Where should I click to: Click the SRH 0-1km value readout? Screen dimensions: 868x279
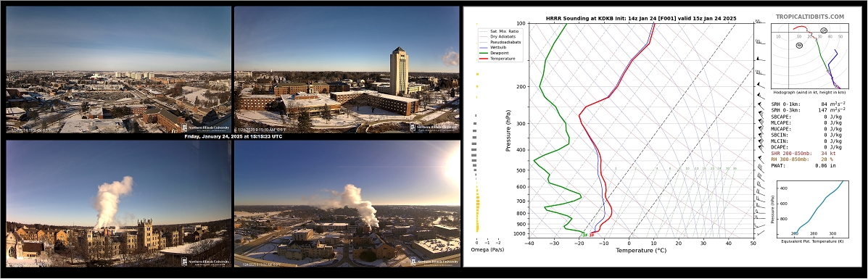tap(809, 104)
